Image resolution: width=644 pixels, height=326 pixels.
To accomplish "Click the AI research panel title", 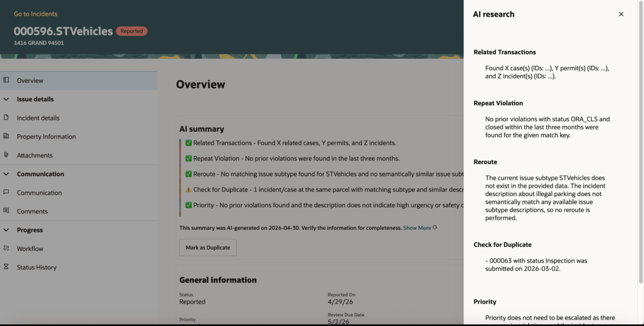I will point(493,14).
